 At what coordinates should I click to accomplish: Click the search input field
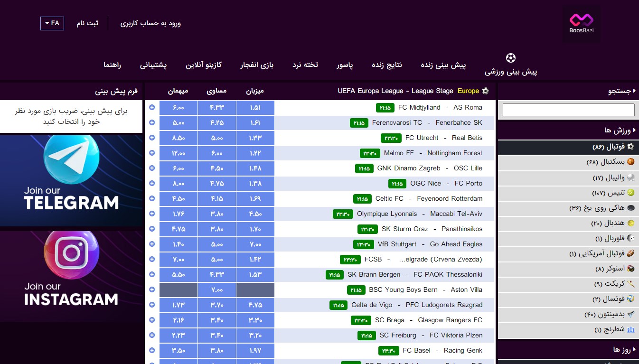coord(568,110)
